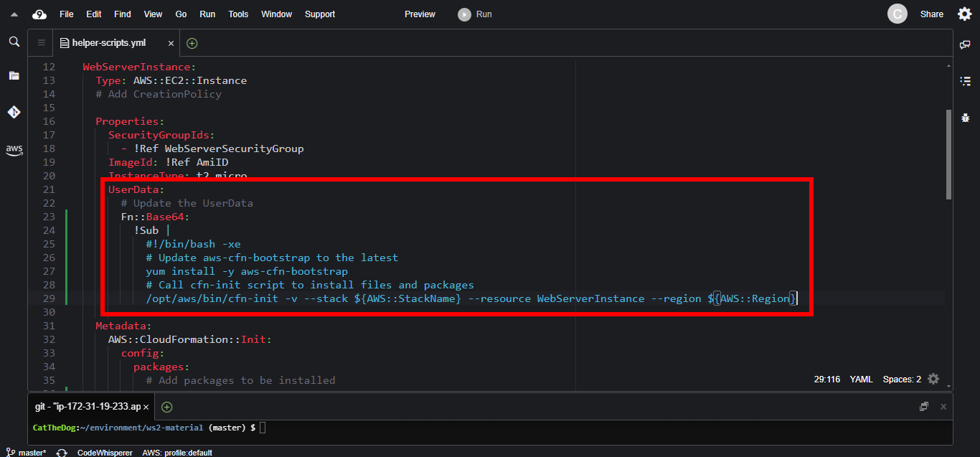Select the helper-scripts.yml tab
The image size is (980, 457).
[x=108, y=43]
